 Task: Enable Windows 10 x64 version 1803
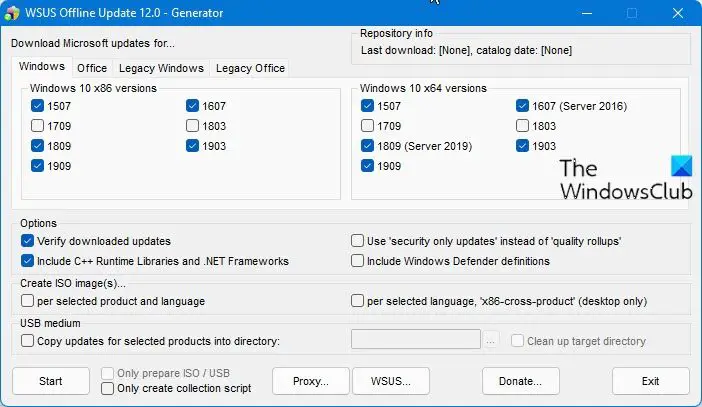coord(522,125)
